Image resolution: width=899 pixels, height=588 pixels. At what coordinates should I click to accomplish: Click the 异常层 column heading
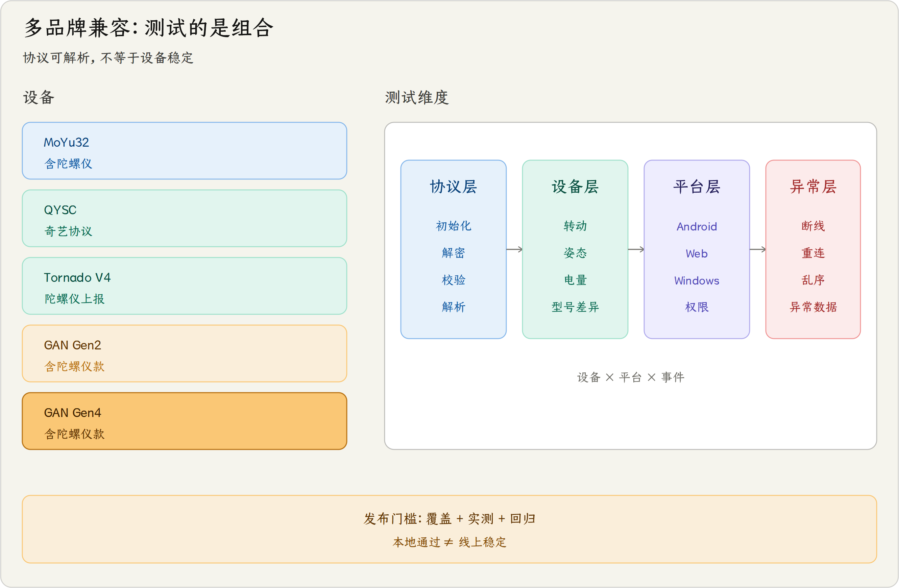tap(813, 187)
